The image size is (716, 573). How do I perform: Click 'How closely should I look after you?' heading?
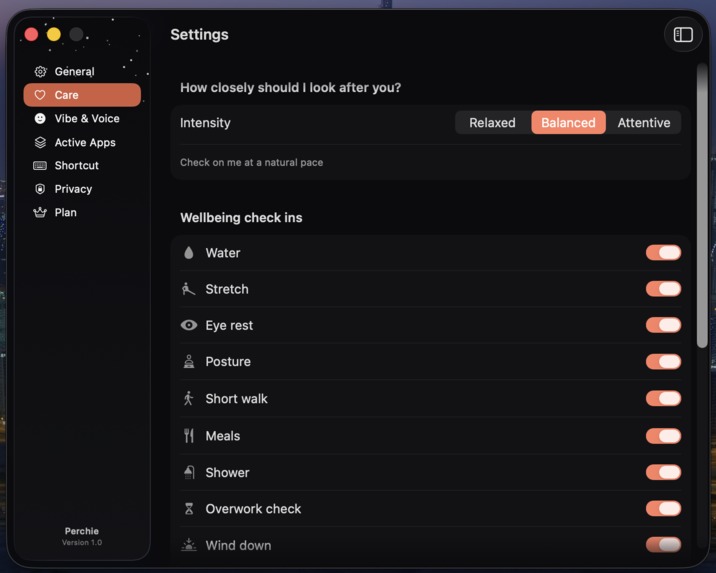pyautogui.click(x=290, y=87)
